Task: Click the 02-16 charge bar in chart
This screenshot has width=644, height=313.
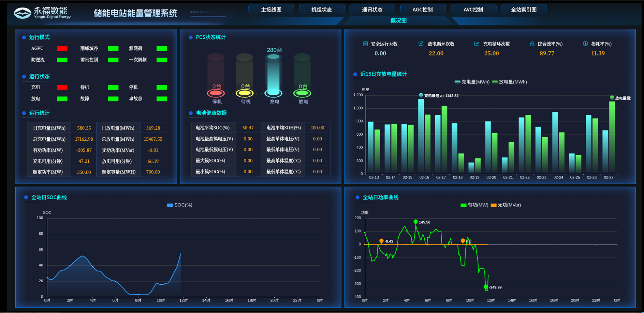Action: (421, 136)
